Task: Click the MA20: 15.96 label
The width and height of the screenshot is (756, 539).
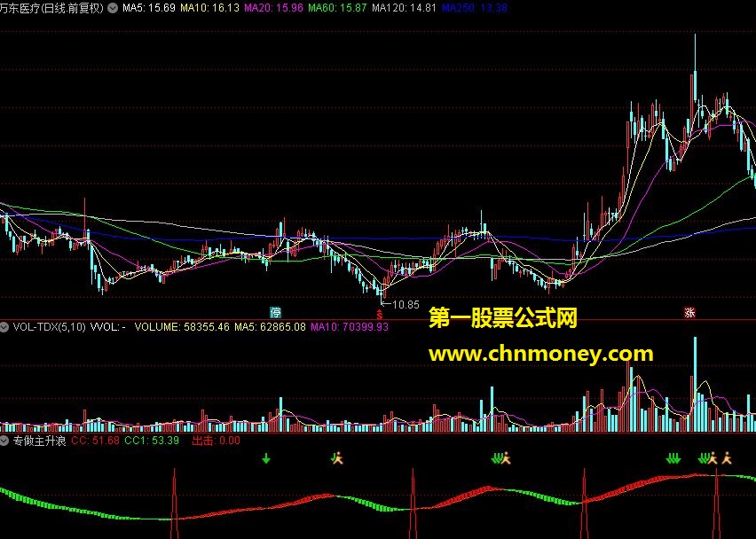Action: [x=273, y=8]
